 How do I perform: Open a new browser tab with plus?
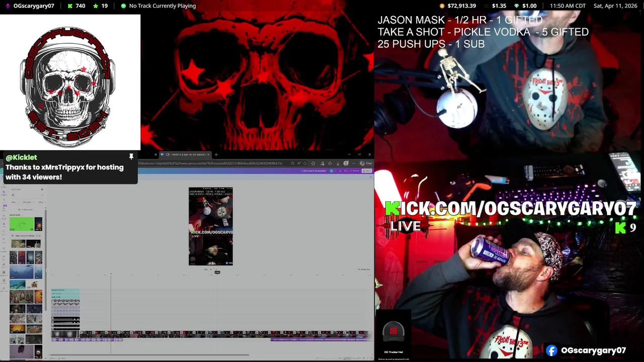[x=216, y=154]
